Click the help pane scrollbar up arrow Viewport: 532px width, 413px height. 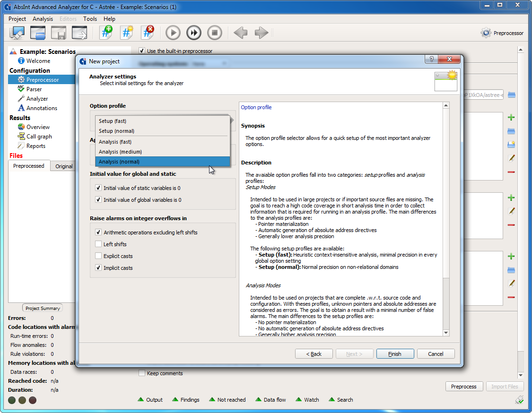coord(446,105)
